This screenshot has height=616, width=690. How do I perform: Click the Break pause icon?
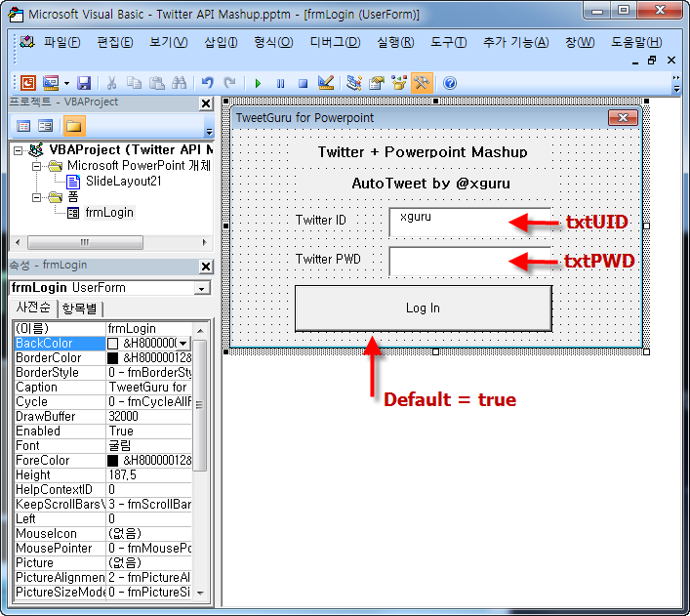pyautogui.click(x=280, y=83)
